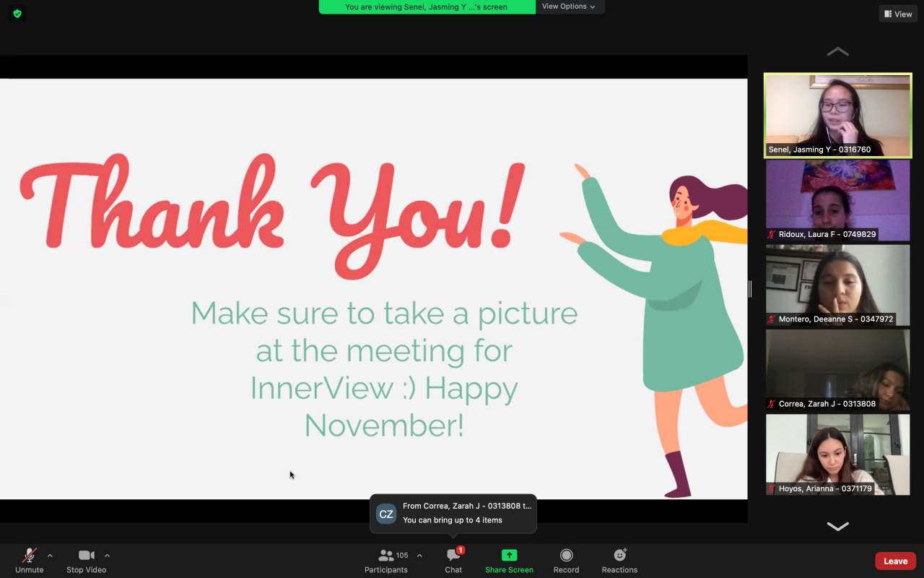Open the Reactions menu

tap(619, 560)
